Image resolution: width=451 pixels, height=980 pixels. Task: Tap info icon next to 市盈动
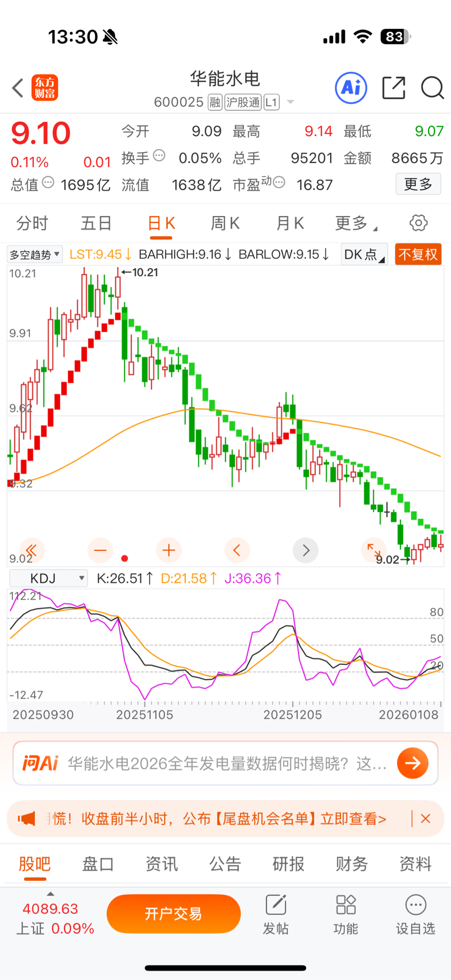(279, 183)
